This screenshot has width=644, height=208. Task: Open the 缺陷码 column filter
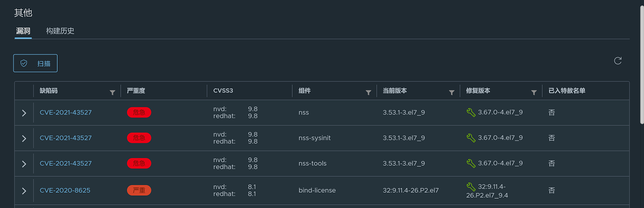112,92
